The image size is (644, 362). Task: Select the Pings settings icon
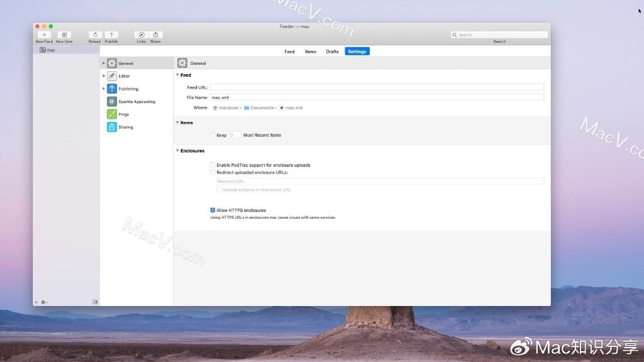coord(111,114)
